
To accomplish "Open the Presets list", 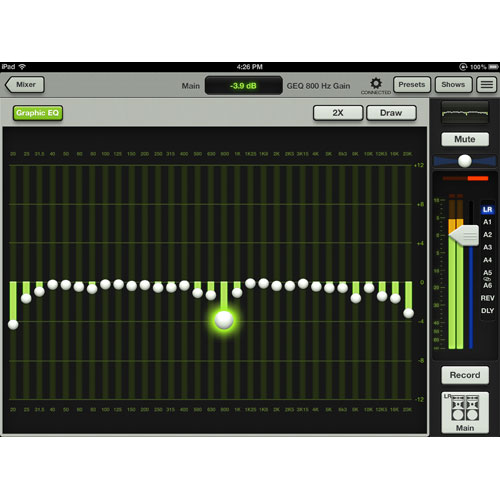I will 412,85.
